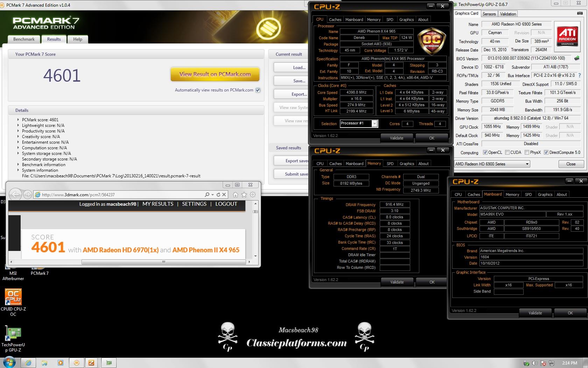Open the MY RESULTS link
This screenshot has width=588, height=368.
(158, 204)
